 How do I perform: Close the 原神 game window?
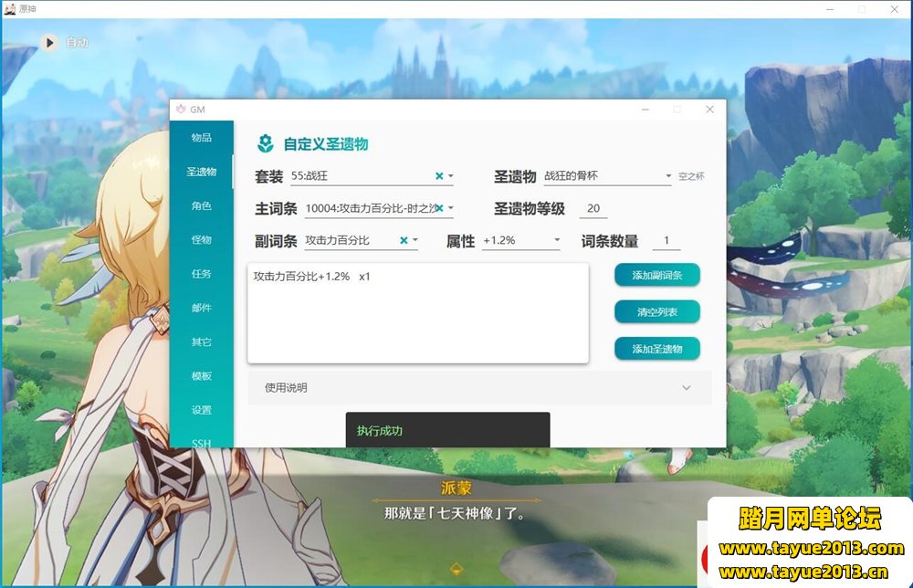895,9
